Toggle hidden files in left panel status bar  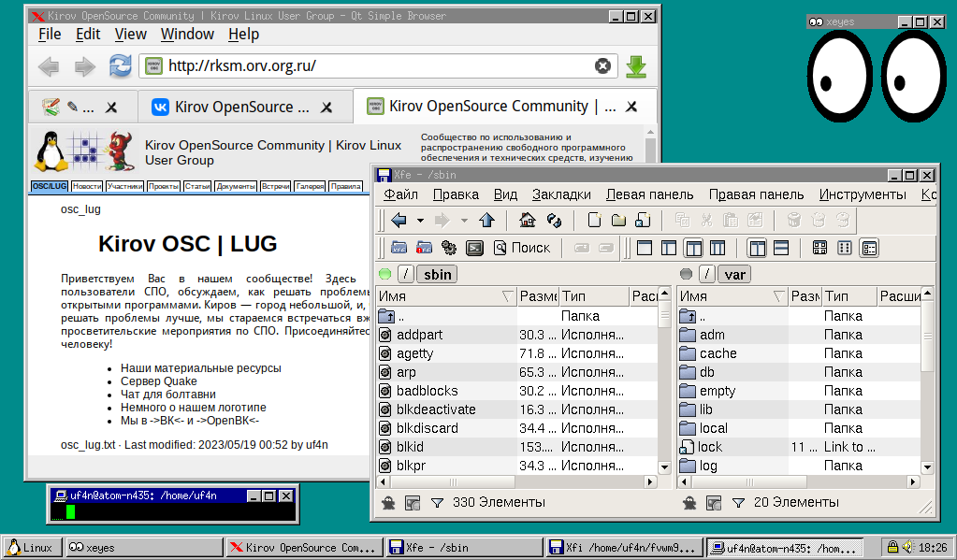coord(388,503)
